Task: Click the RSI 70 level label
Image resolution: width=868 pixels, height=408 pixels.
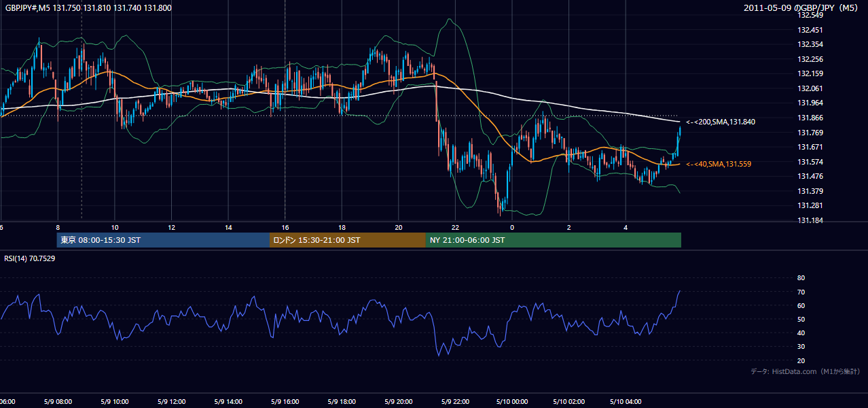Action: coord(801,292)
